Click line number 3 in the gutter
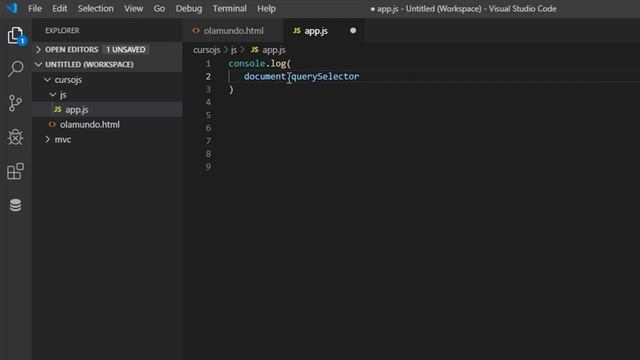Viewport: 640px width, 360px height. [208, 89]
